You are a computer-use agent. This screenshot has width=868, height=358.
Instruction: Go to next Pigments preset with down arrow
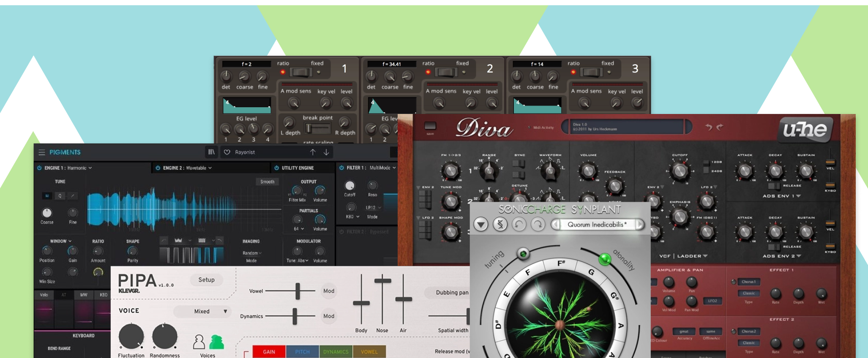[326, 152]
